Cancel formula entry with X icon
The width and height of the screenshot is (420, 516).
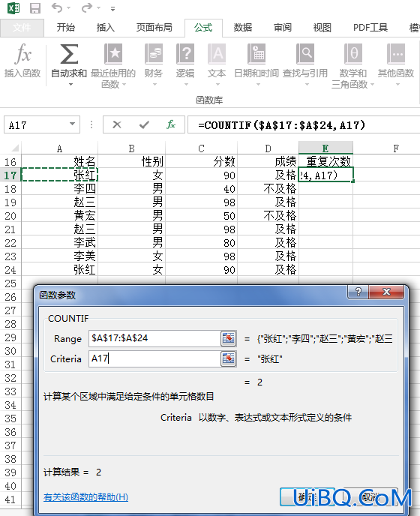[x=117, y=124]
